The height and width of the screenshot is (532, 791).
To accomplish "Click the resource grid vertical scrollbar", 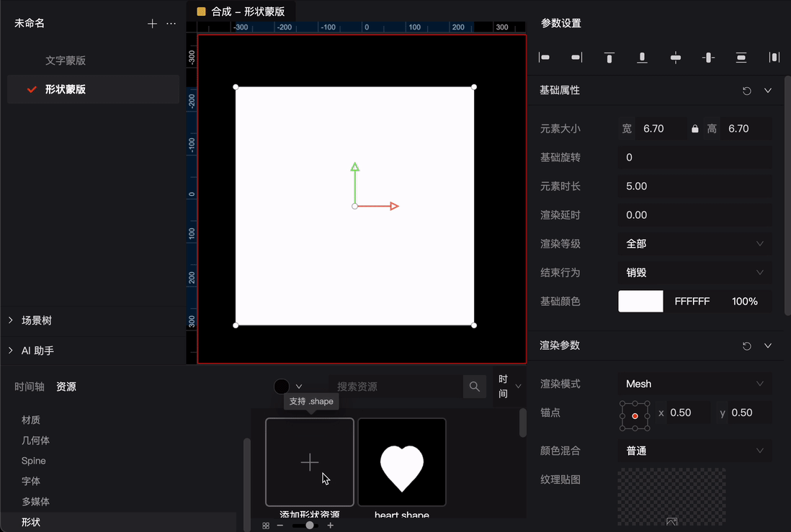I will 522,423.
